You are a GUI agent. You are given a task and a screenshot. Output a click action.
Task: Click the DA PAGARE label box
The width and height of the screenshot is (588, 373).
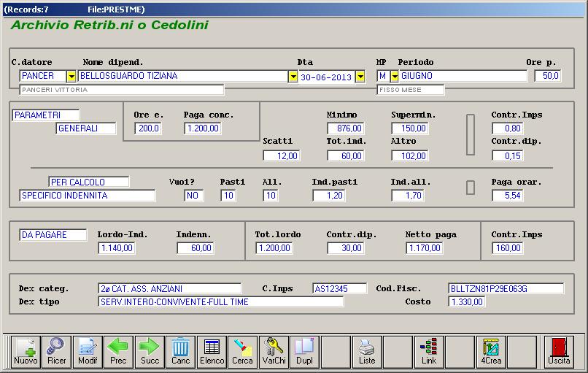pos(53,235)
